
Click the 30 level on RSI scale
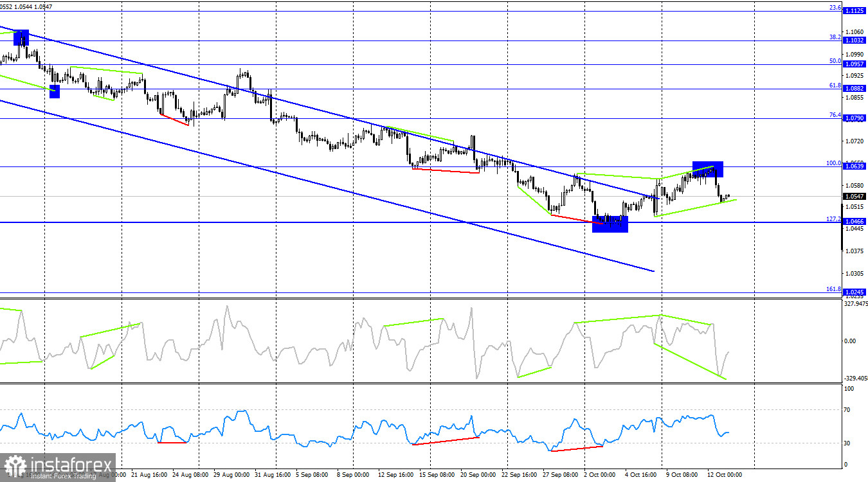click(x=848, y=443)
